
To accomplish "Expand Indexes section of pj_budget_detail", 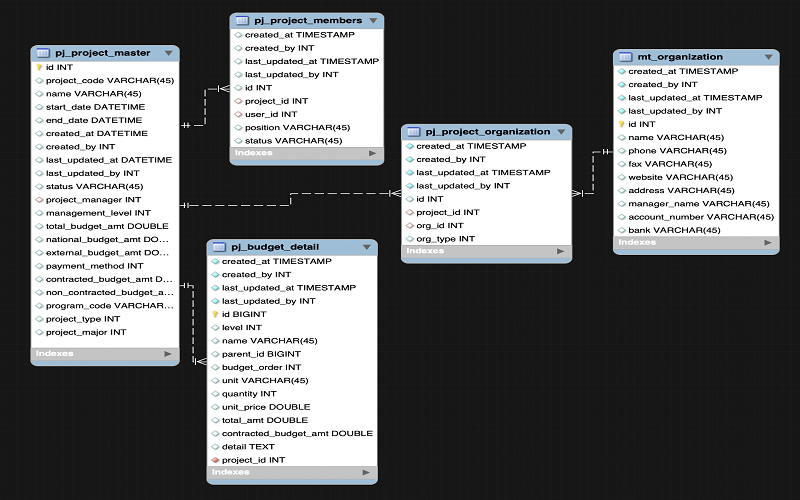I will click(x=367, y=472).
